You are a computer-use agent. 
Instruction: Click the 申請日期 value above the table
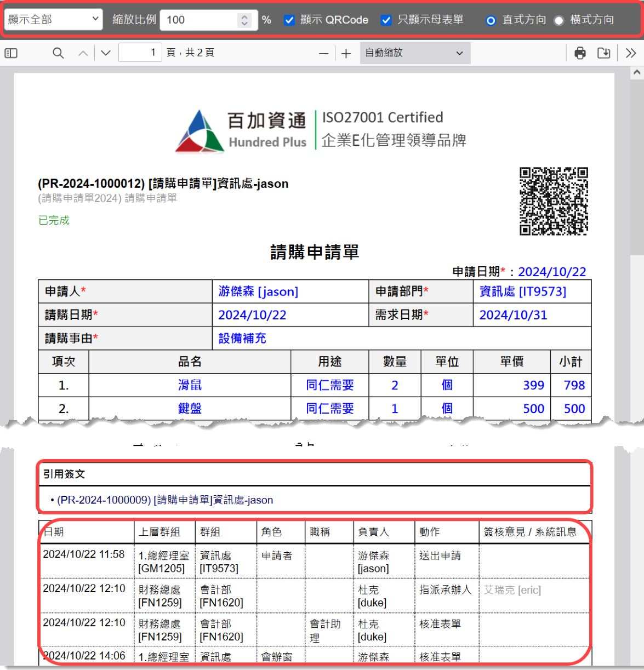(552, 272)
